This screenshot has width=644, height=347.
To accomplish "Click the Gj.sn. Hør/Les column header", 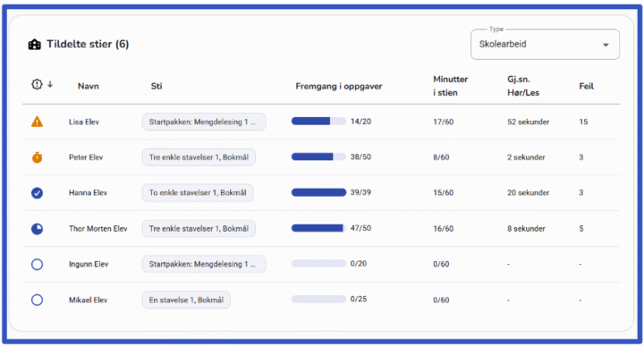I will [523, 86].
